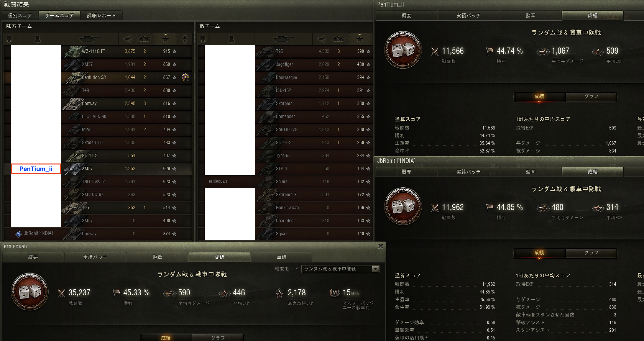Image resolution: width=644 pixels, height=341 pixels.
Task: Click JbRohit's clan rank badge icon
Action: coord(19,234)
